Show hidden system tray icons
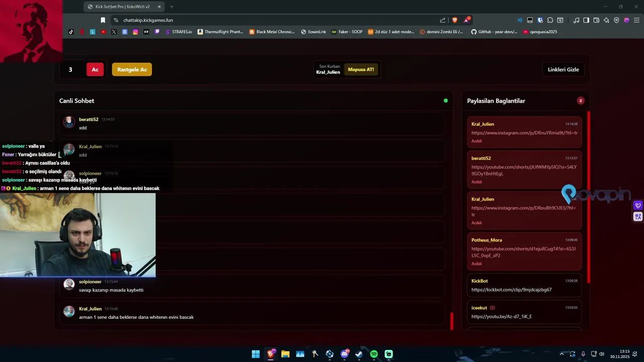Viewport: 644px width, 362px height. point(562,354)
